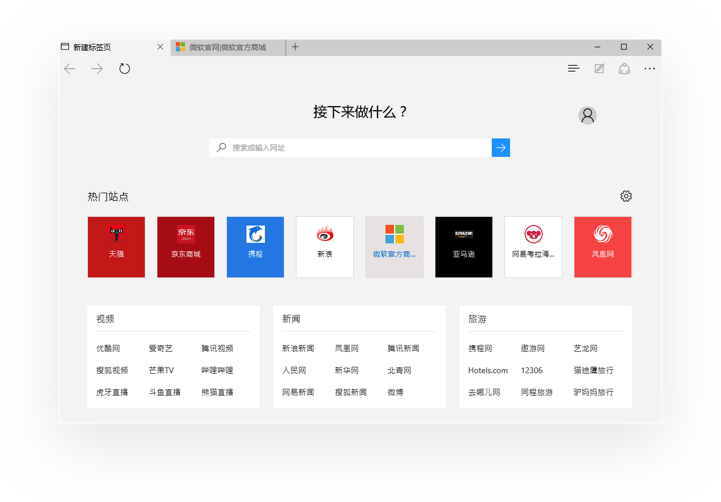Submit search with the blue arrow button
721x502 pixels.
click(501, 148)
